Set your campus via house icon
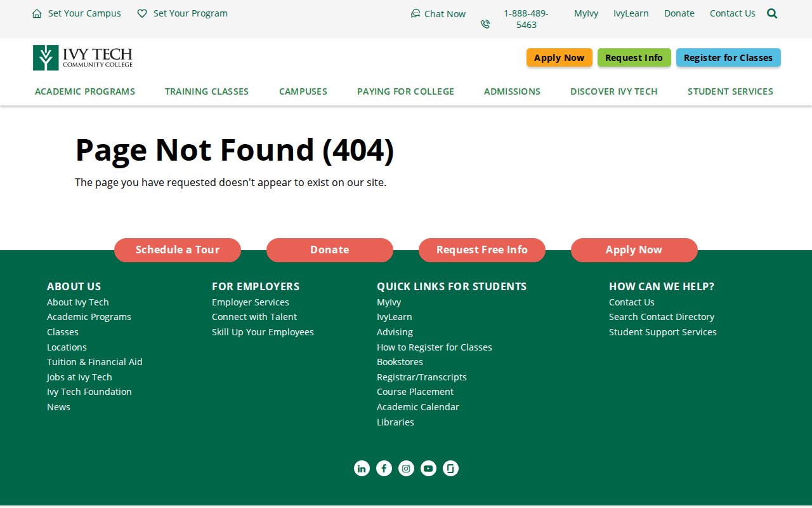Viewport: 812px width, 508px height. (x=37, y=13)
